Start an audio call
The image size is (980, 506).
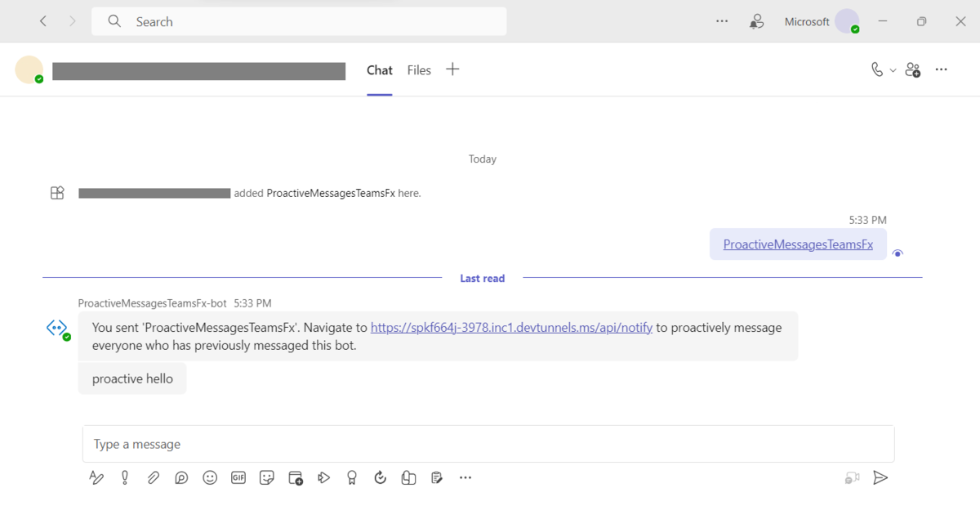tap(878, 69)
